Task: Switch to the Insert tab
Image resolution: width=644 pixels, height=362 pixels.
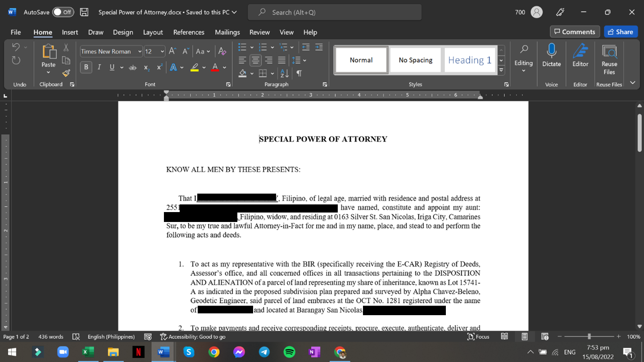Action: click(70, 32)
